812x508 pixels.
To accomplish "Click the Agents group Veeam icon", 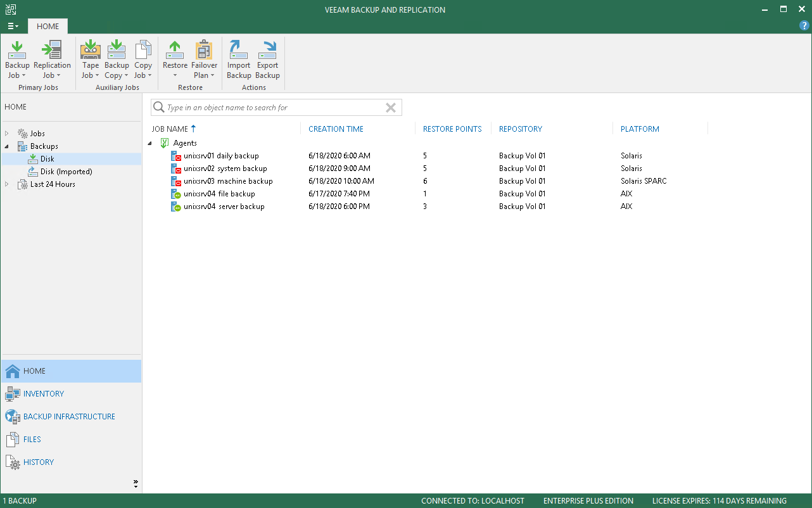I will 165,143.
